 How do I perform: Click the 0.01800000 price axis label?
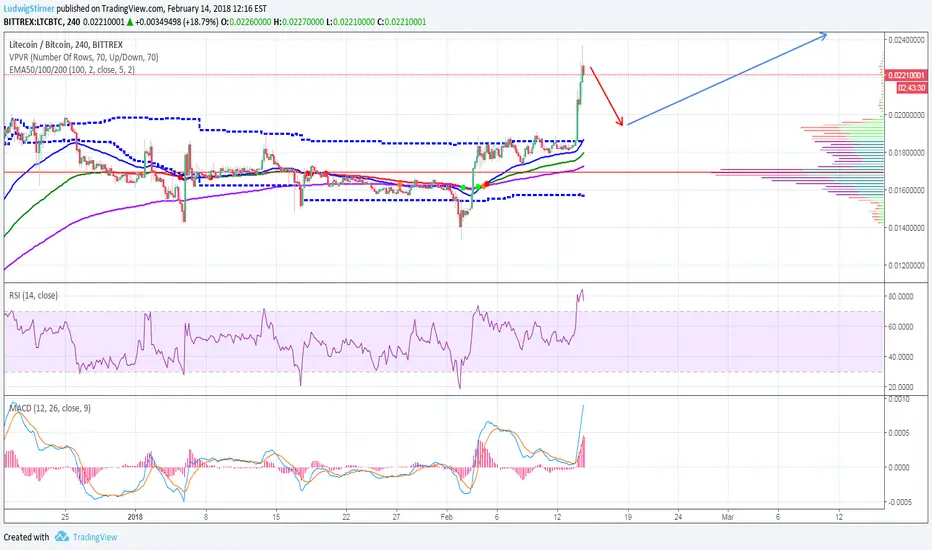tap(906, 153)
